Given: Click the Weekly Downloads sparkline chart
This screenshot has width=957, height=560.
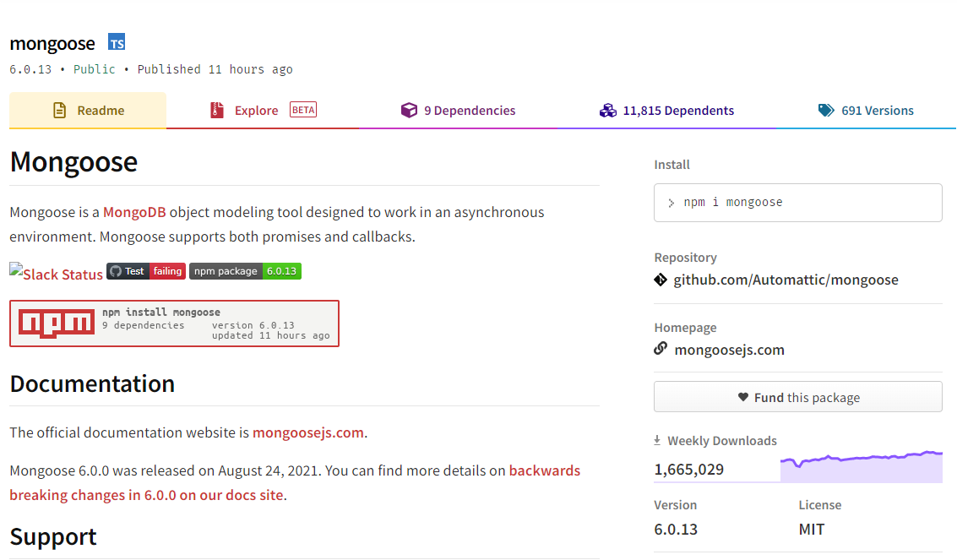Looking at the screenshot, I should click(862, 466).
